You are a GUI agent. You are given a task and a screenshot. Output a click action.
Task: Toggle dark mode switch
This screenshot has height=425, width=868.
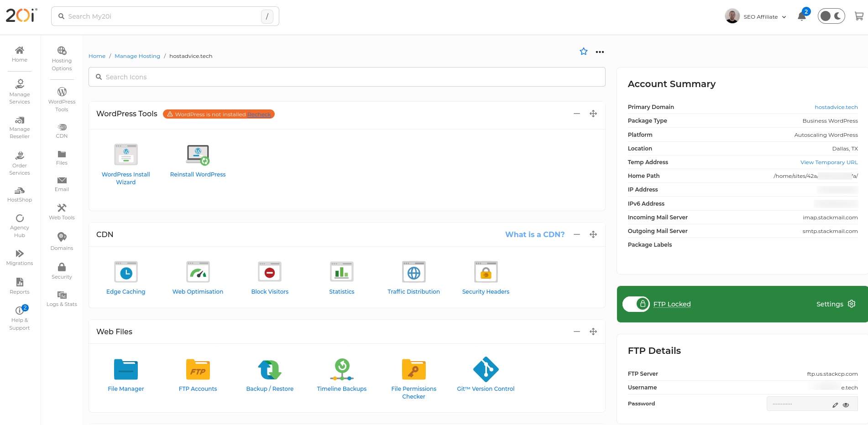coord(831,16)
